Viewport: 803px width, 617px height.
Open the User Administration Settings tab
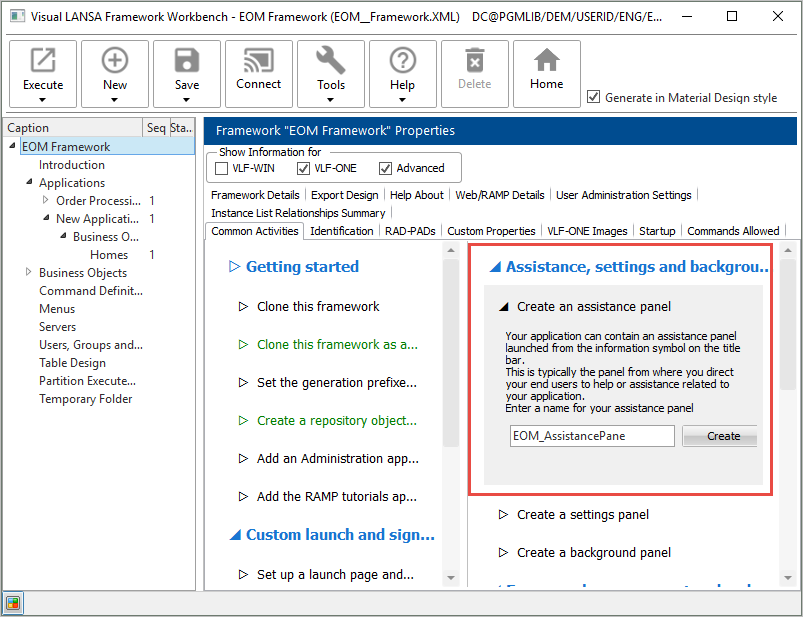[x=624, y=195]
